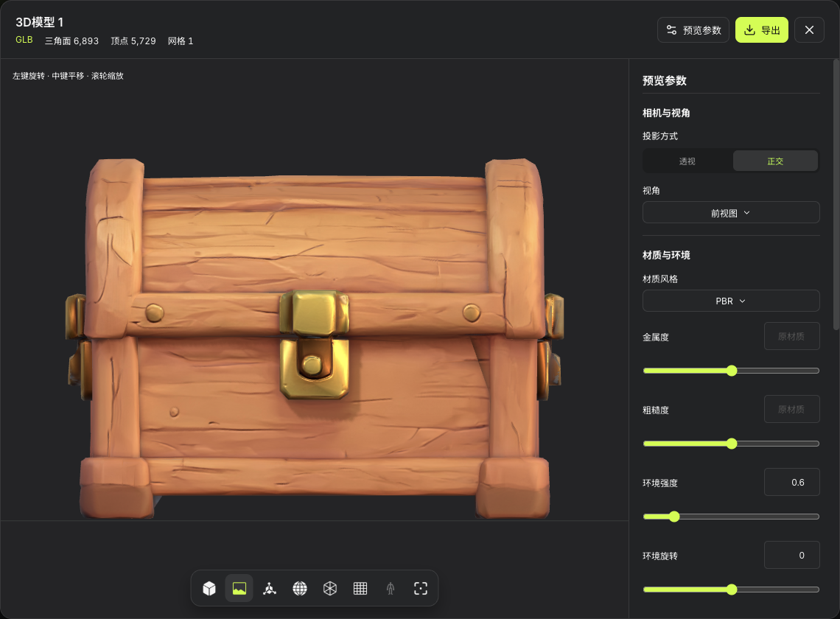
Task: Click the chest model in the 3D viewport
Action: pyautogui.click(x=315, y=339)
